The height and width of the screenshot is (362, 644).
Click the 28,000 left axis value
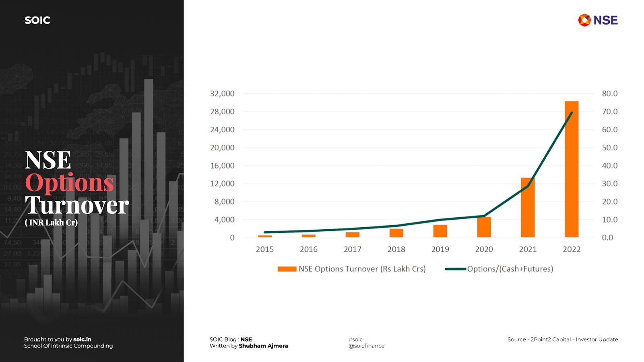pos(222,112)
